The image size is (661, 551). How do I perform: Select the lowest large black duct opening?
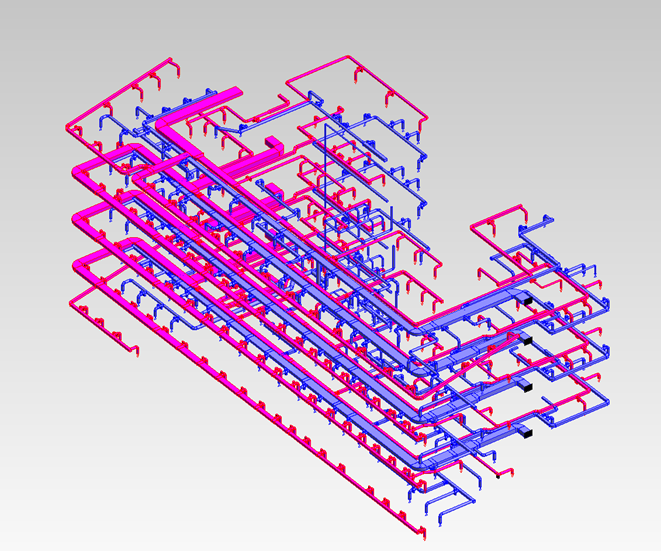pyautogui.click(x=527, y=432)
